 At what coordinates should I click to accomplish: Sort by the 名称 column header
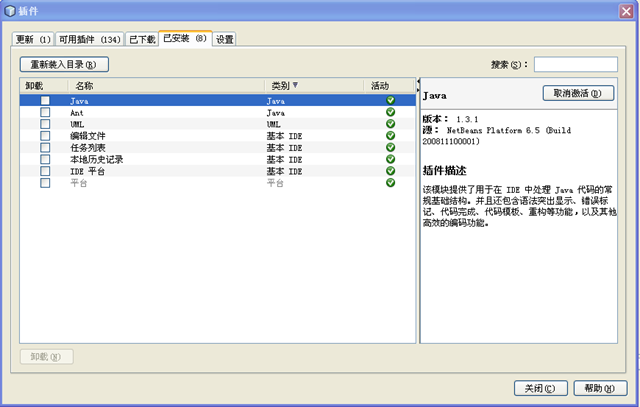coord(166,86)
